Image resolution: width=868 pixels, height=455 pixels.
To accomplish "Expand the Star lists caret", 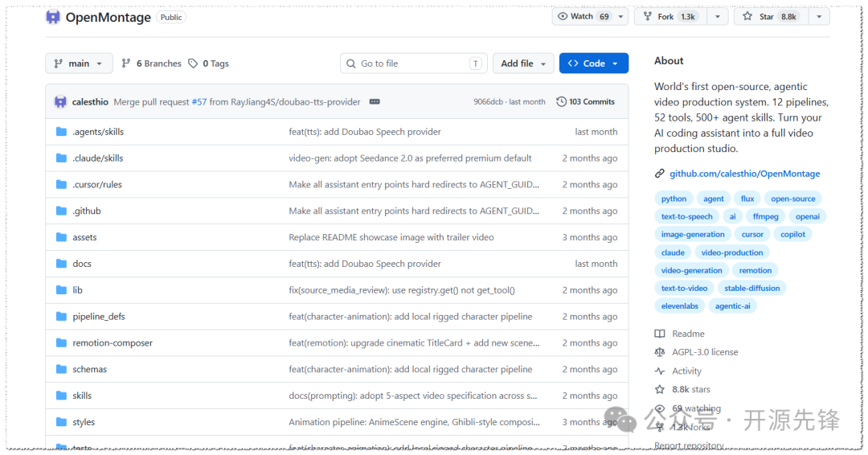I will (819, 17).
